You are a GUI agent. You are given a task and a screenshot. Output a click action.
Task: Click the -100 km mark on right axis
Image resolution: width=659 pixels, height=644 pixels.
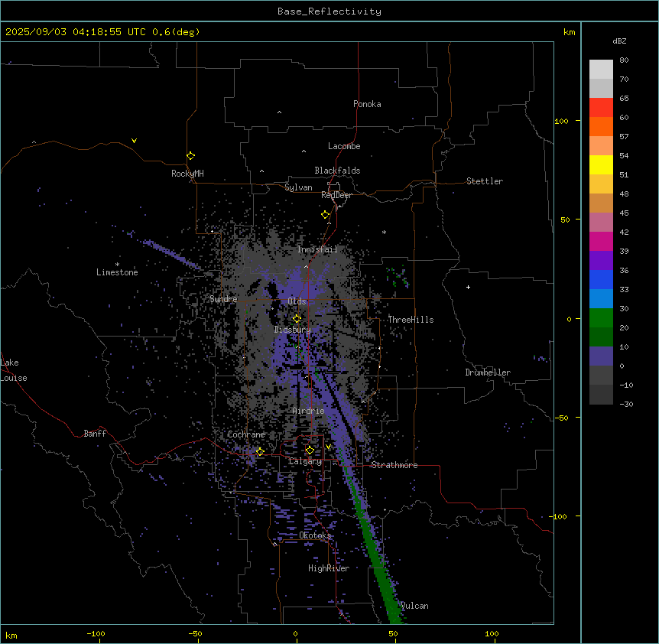[x=559, y=516]
